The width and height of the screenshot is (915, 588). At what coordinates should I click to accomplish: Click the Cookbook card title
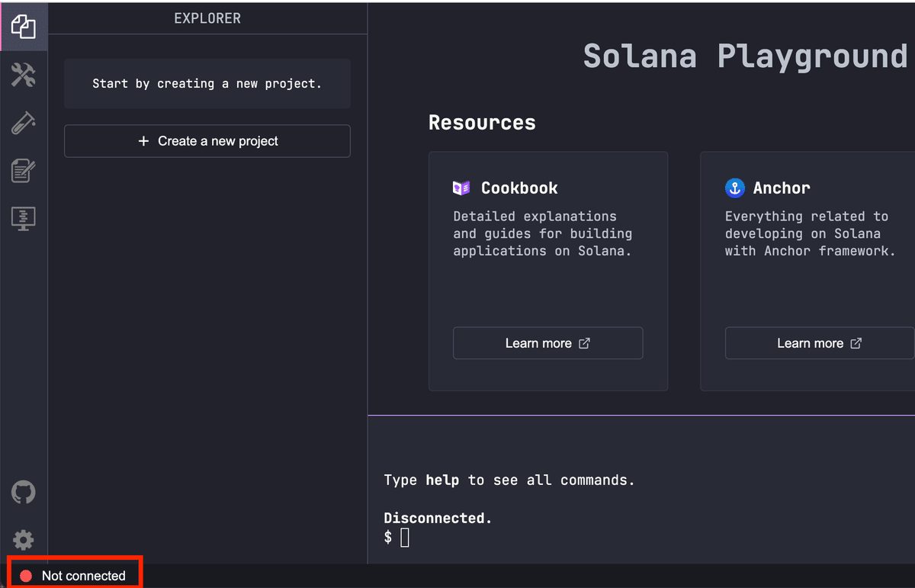pos(519,188)
